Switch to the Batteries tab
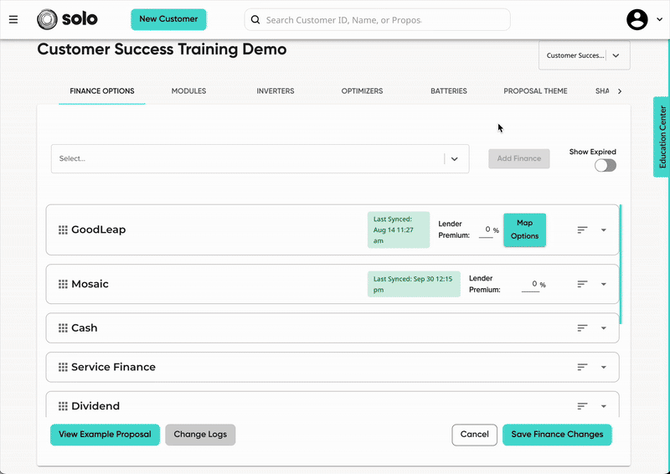 pos(449,91)
